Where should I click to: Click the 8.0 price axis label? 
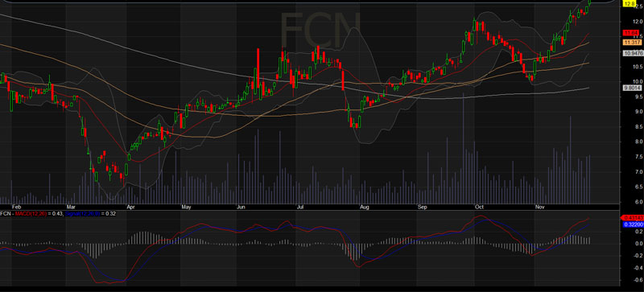click(639, 142)
